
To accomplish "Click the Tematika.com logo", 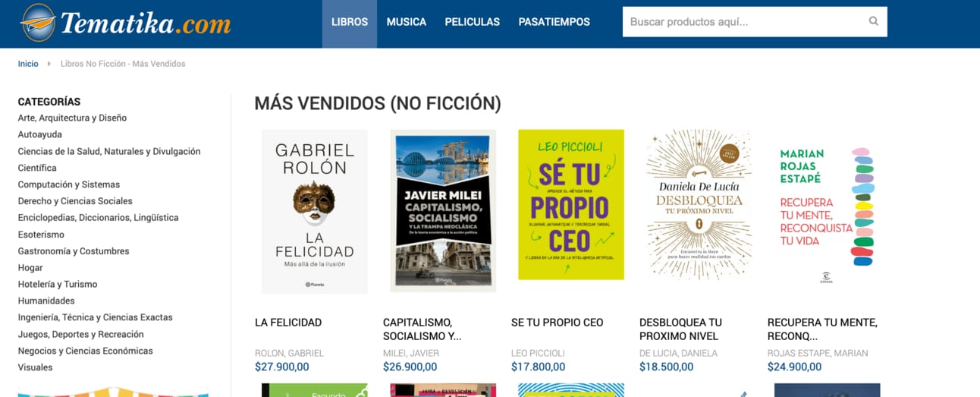I will [126, 23].
